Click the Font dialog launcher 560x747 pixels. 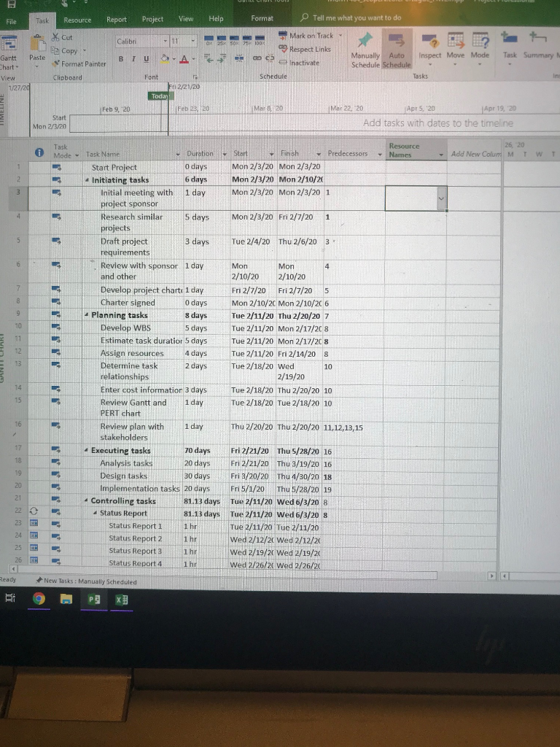pos(195,77)
